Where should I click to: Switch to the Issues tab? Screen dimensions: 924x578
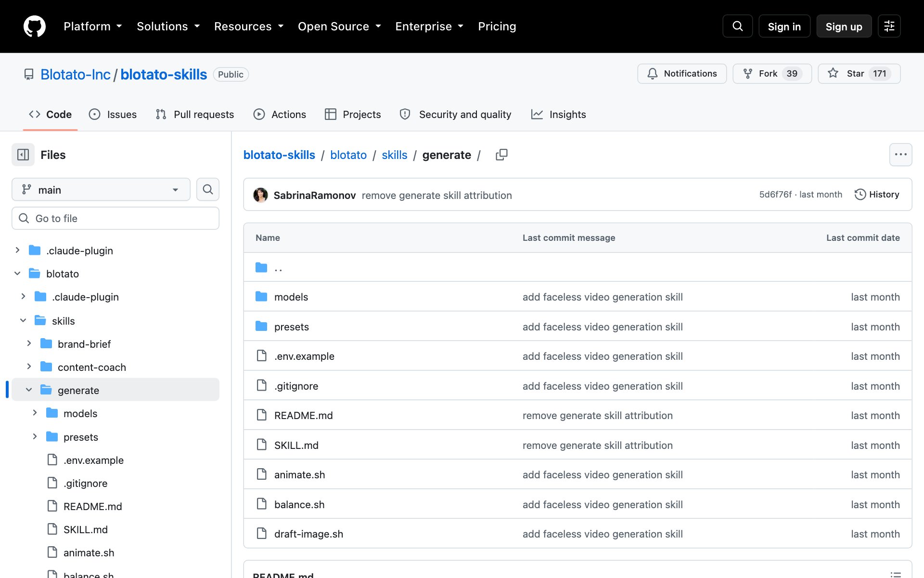click(x=113, y=114)
